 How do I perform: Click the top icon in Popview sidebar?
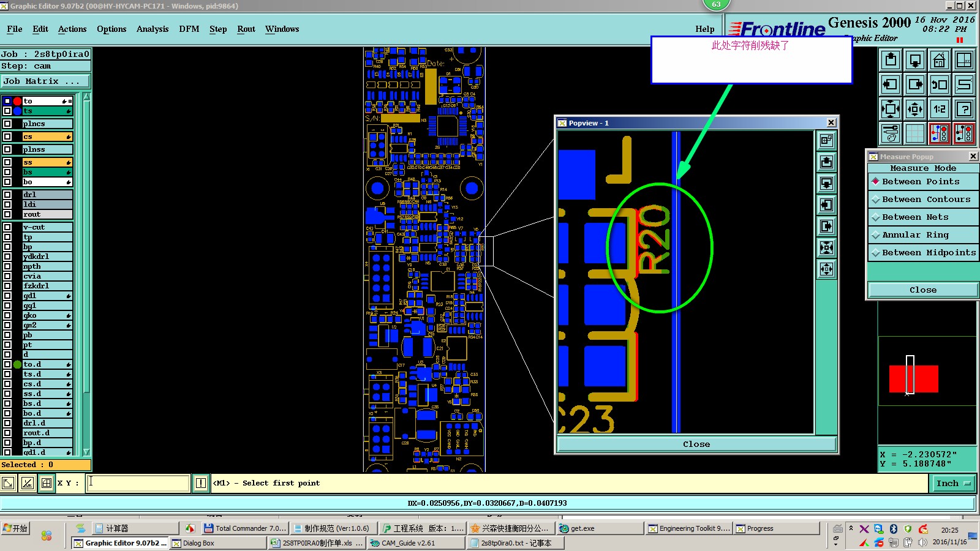pos(826,141)
